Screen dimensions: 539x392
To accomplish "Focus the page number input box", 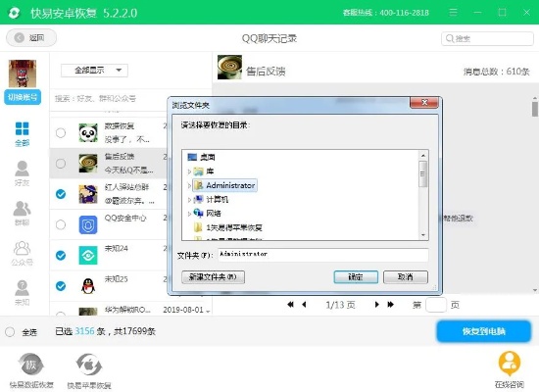I will 436,305.
